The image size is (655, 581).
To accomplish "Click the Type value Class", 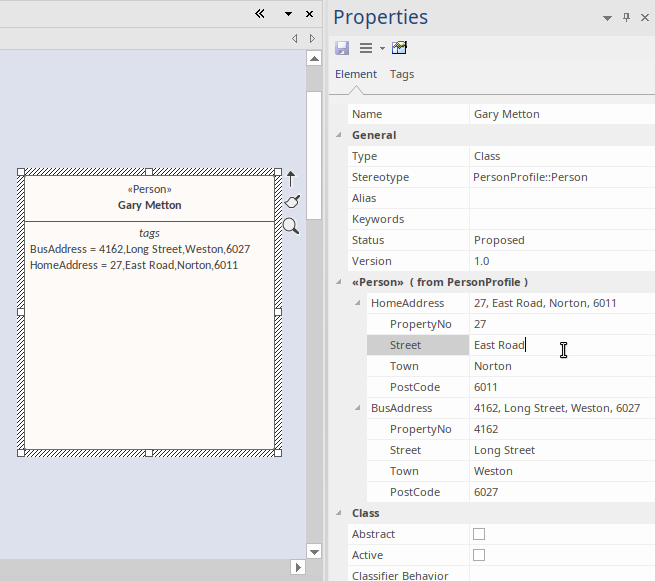I will [x=562, y=156].
